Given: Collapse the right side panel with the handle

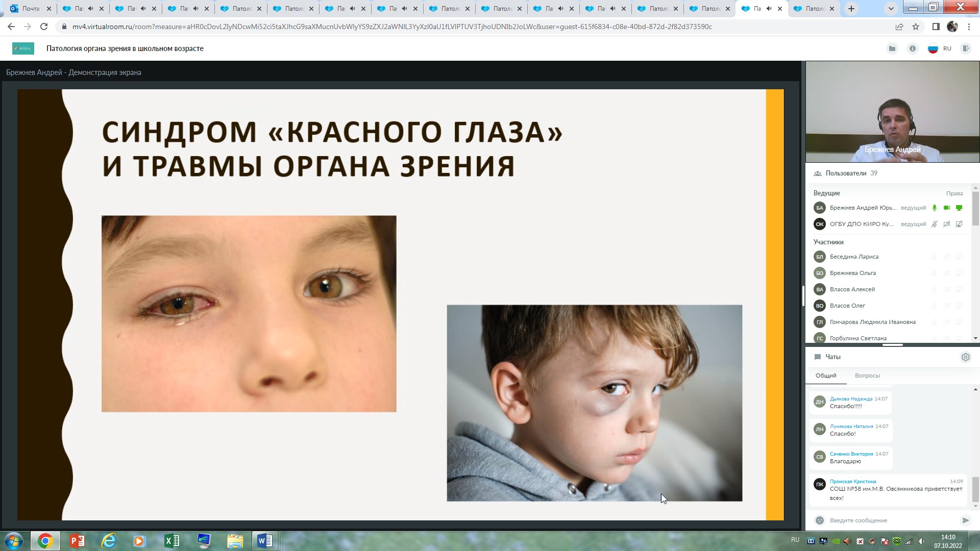Looking at the screenshot, I should click(x=803, y=296).
